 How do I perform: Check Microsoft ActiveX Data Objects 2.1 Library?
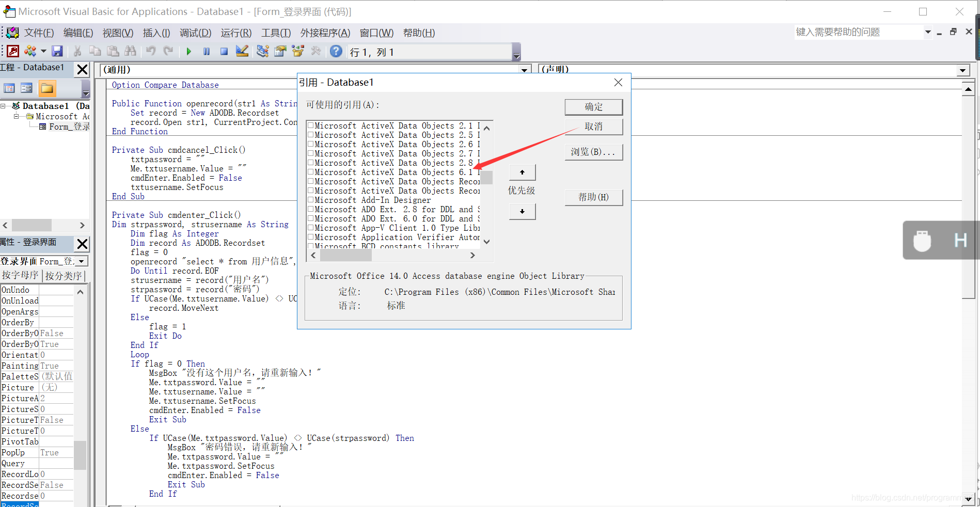pos(311,125)
